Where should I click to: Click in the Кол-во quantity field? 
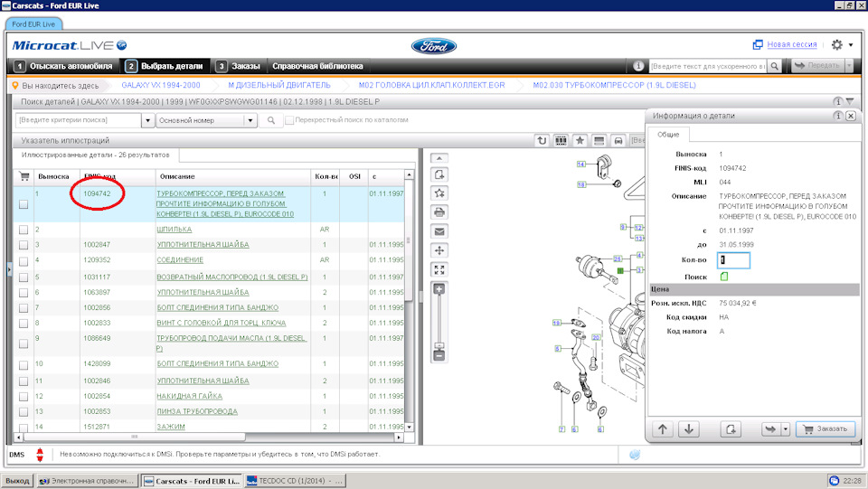(x=733, y=260)
